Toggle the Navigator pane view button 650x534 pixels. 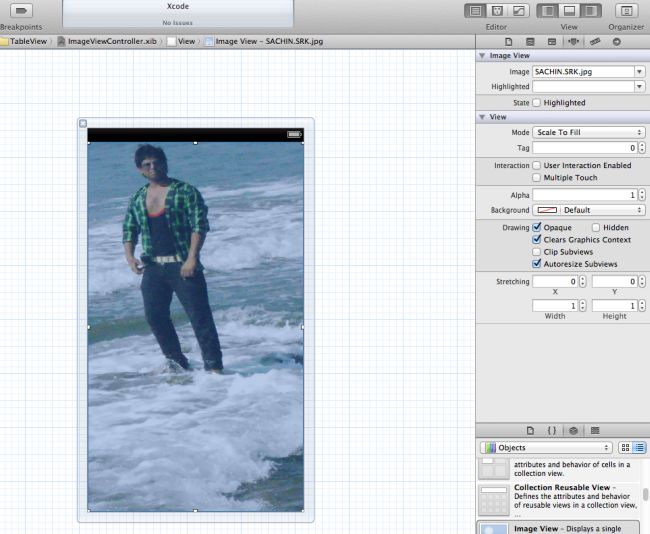548,11
